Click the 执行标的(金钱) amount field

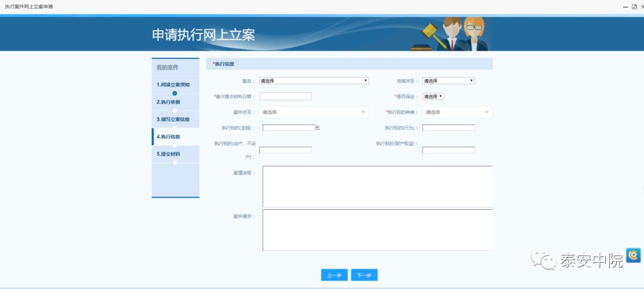[x=289, y=128]
